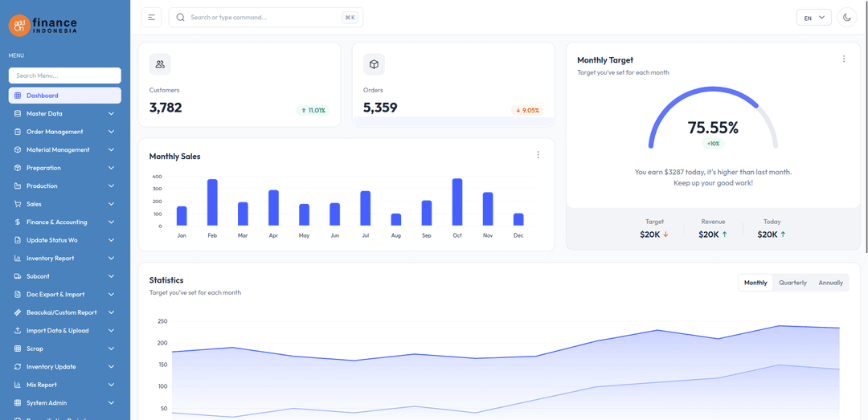Click the Scrap table icon

point(17,349)
